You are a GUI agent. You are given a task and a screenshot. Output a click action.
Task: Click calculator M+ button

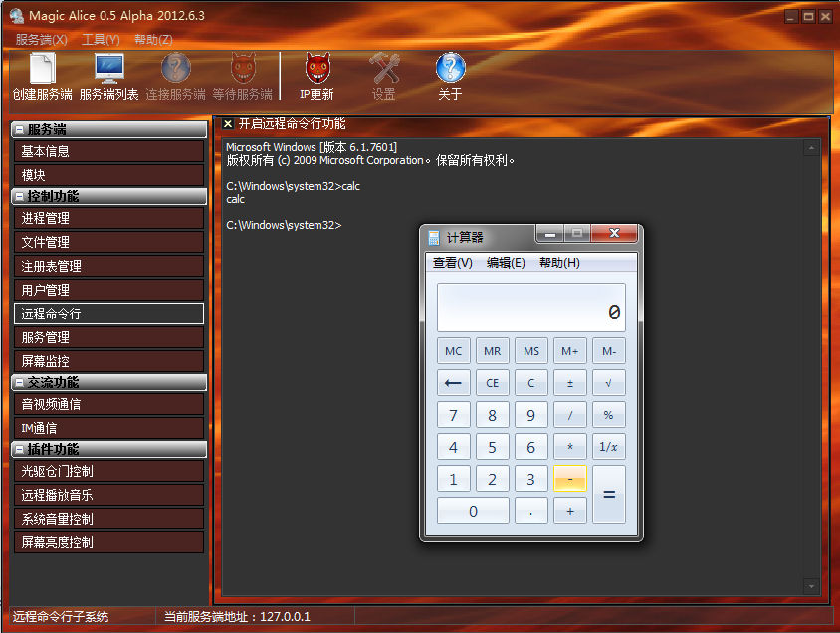pyautogui.click(x=570, y=351)
